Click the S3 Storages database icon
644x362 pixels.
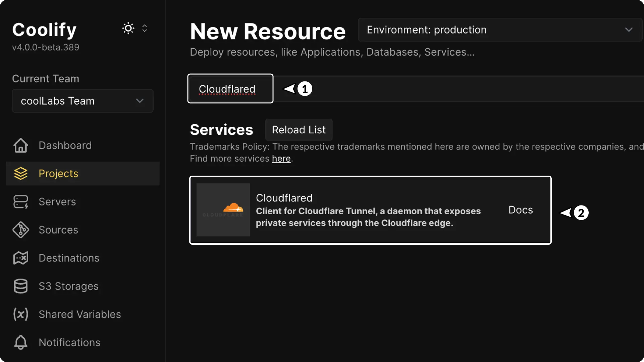click(20, 286)
